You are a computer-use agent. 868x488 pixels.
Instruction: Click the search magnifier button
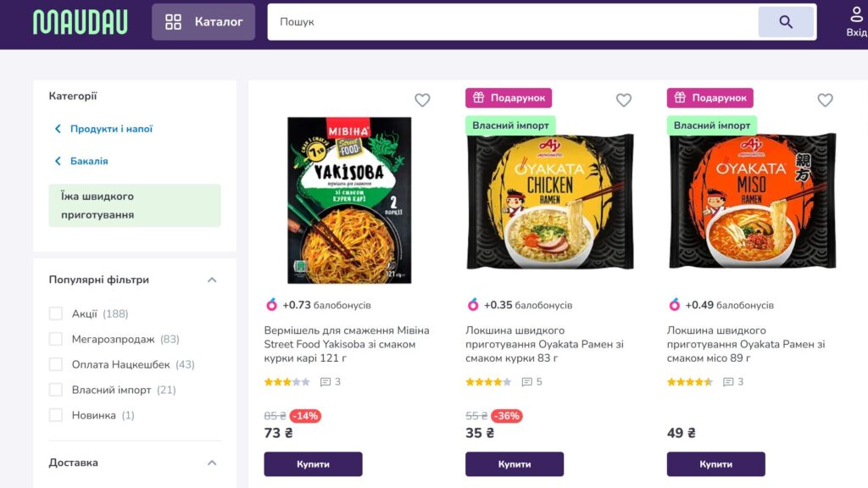point(786,22)
